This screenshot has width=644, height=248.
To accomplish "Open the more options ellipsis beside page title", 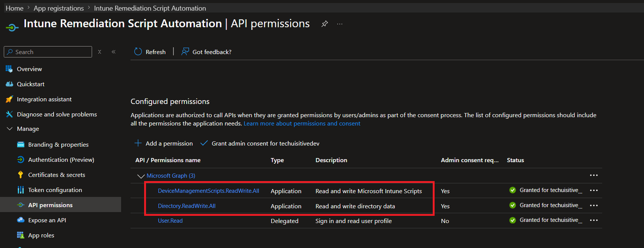I will pos(340,24).
